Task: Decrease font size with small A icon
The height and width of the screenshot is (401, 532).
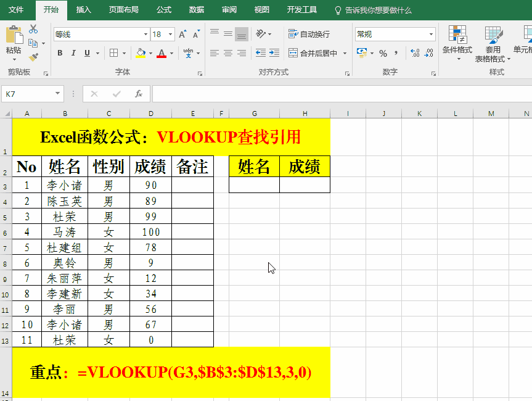Action: coord(197,35)
